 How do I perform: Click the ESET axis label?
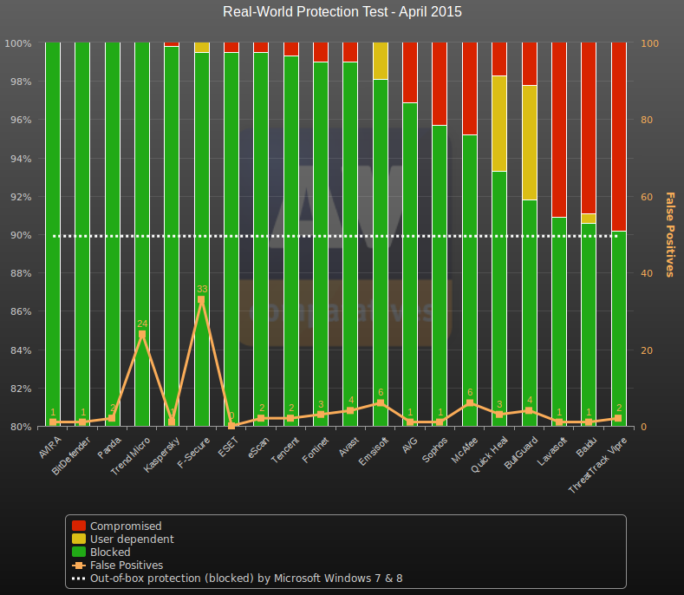[228, 447]
